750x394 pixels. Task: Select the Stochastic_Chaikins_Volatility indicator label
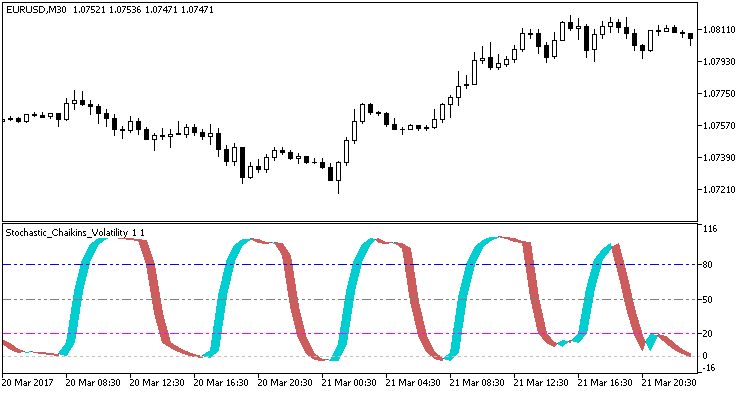click(75, 233)
